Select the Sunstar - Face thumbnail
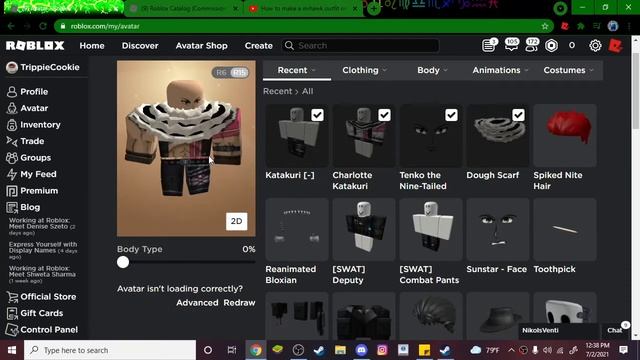The width and height of the screenshot is (640, 360). 498,229
